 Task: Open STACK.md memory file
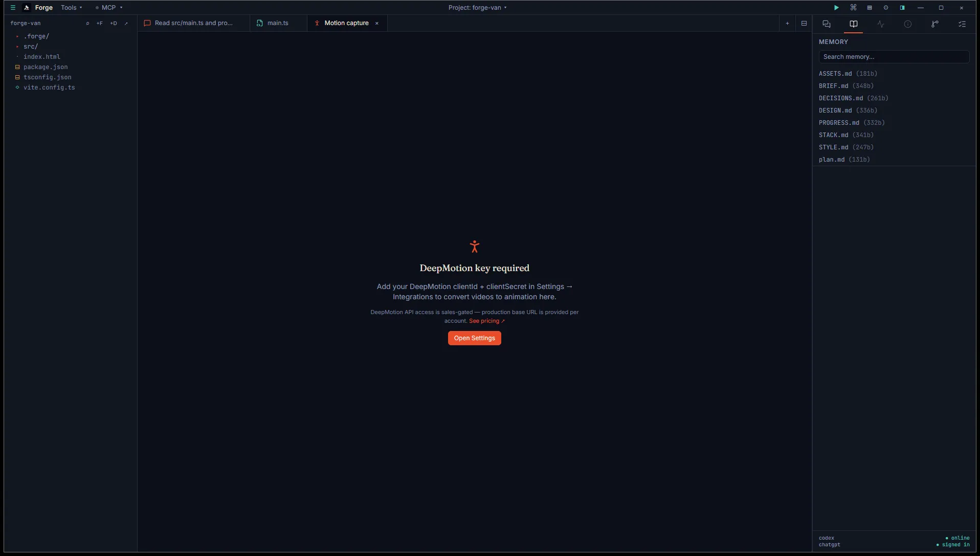(846, 135)
